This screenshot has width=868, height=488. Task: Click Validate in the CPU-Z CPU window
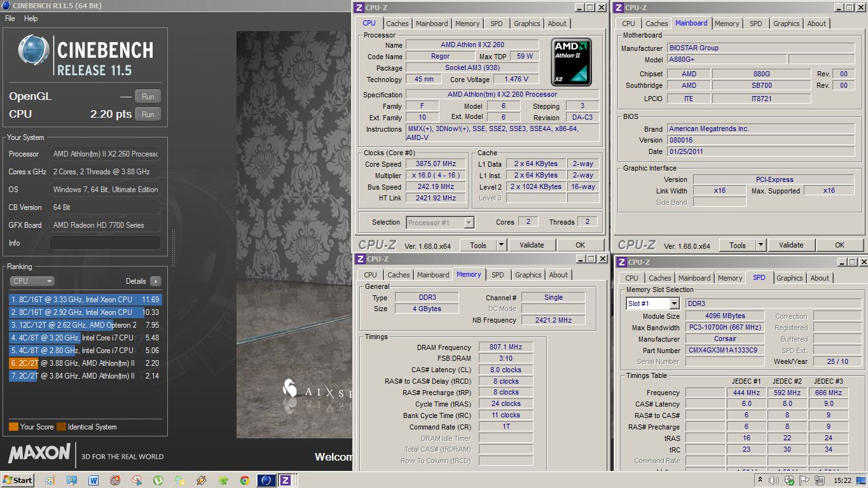532,245
